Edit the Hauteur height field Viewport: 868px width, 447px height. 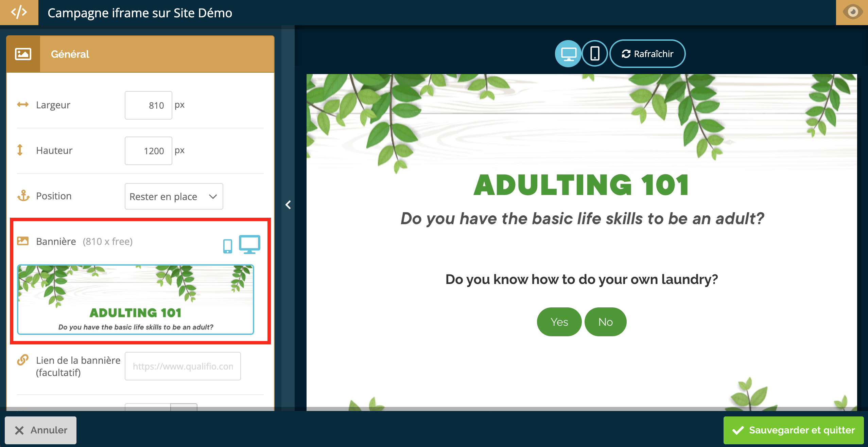(x=149, y=151)
